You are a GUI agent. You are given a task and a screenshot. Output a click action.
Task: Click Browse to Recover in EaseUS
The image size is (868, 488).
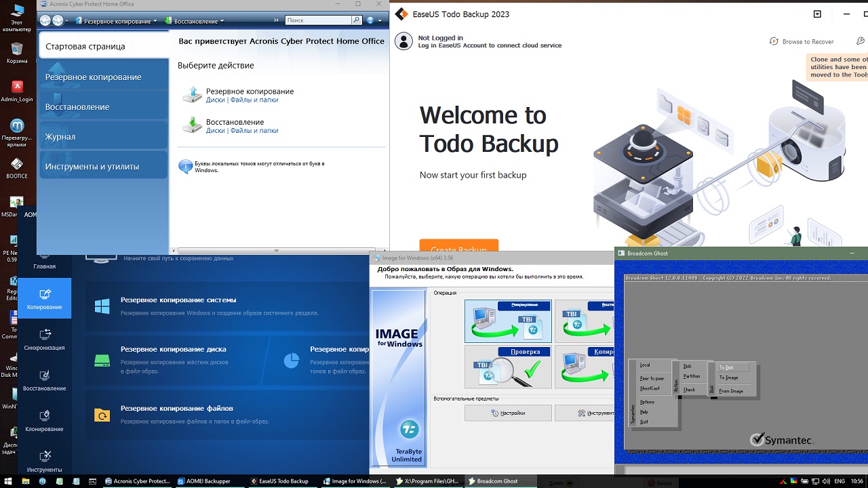point(802,41)
